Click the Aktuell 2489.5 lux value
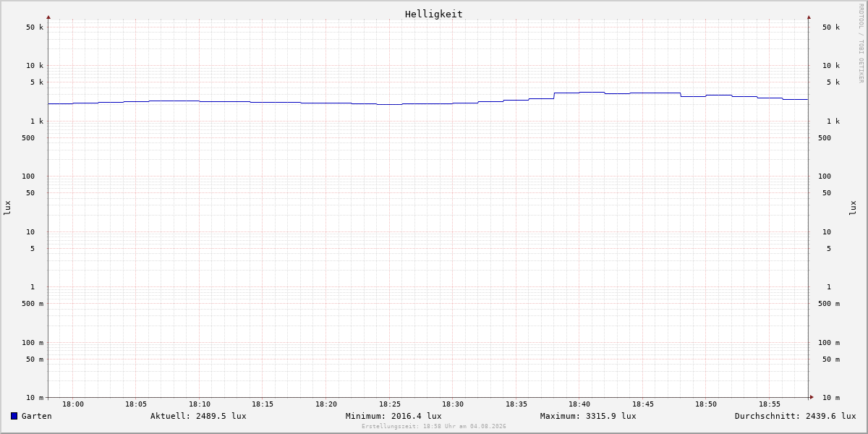 coord(198,416)
